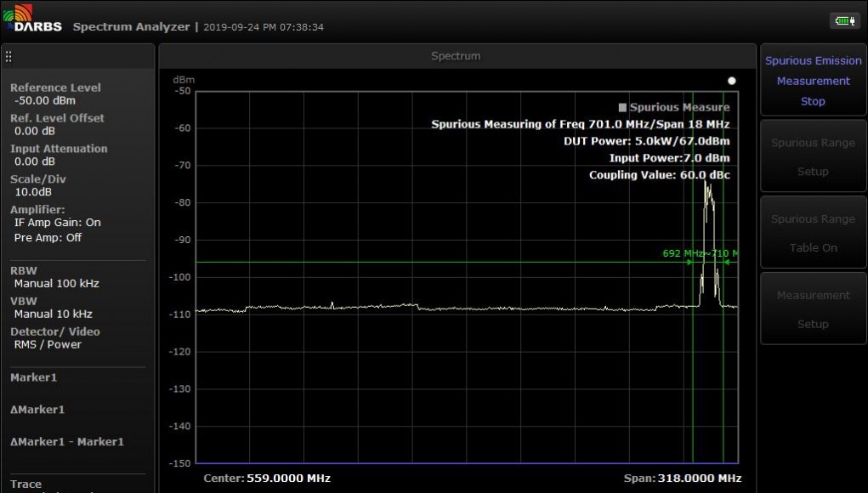The height and width of the screenshot is (493, 868).
Task: Click the Center 559.0000 MHz readout
Action: click(x=267, y=478)
